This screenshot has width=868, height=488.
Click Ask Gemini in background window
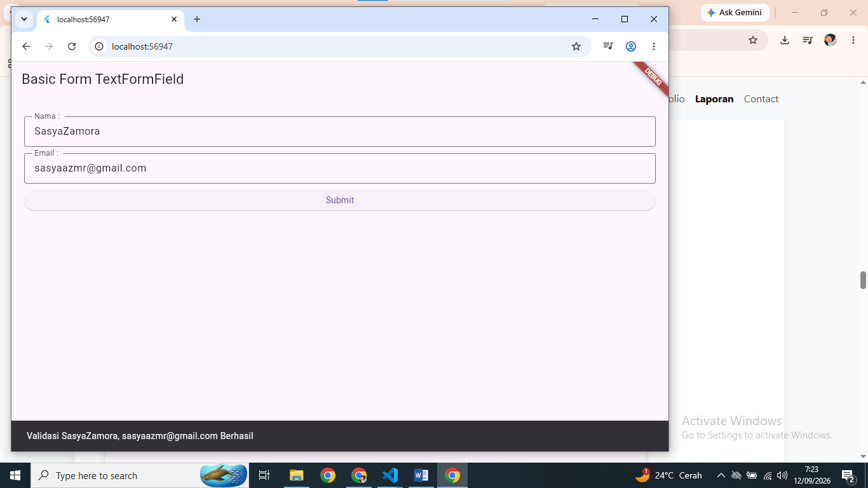click(x=735, y=13)
